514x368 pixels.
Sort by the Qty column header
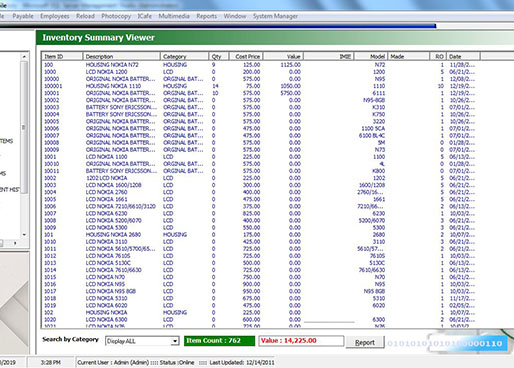tap(219, 56)
